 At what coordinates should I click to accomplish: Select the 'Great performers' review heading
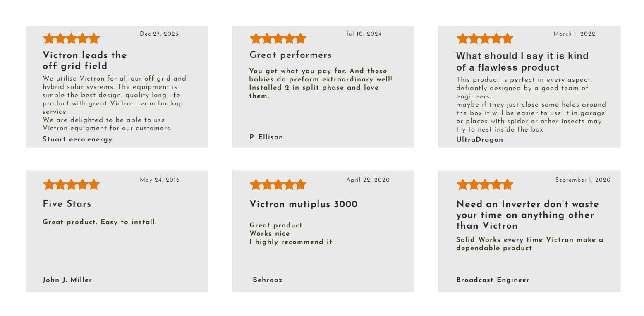point(290,55)
